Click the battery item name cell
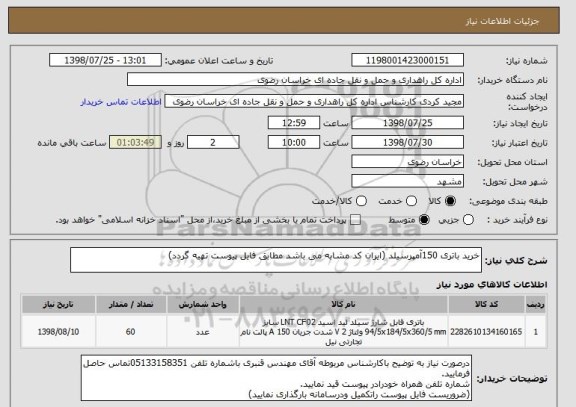The height and width of the screenshot is (407, 576). pyautogui.click(x=343, y=332)
